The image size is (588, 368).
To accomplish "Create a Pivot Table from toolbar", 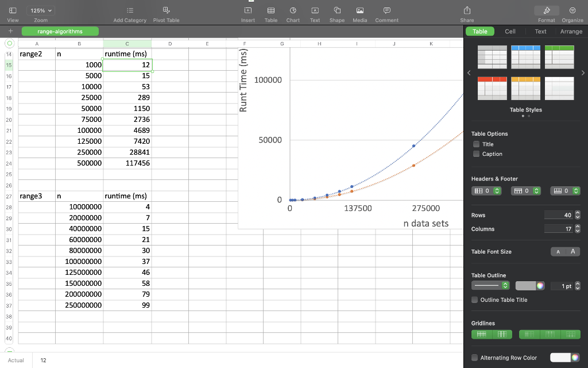I will 166,10.
